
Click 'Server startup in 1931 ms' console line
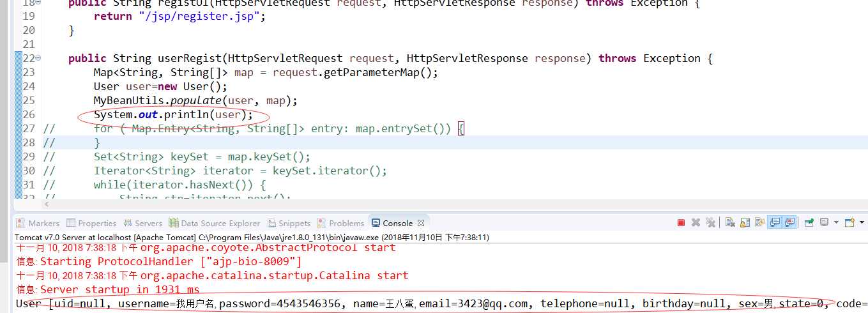pyautogui.click(x=107, y=290)
